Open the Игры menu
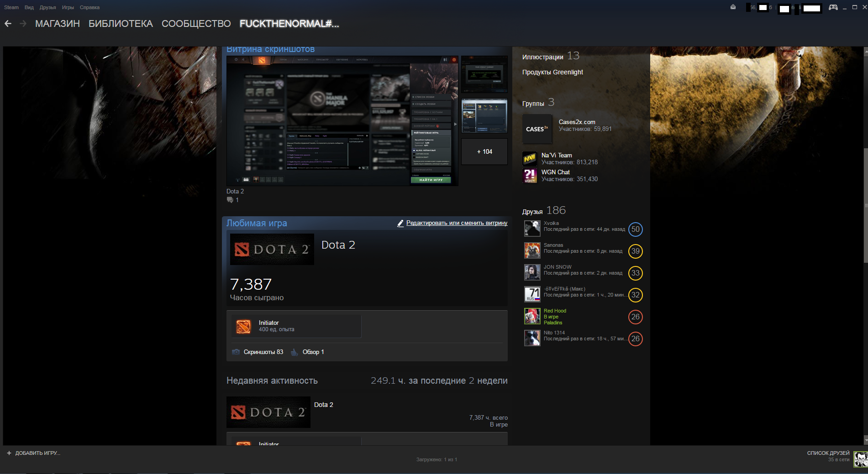Viewport: 868px width, 474px height. pyautogui.click(x=68, y=7)
